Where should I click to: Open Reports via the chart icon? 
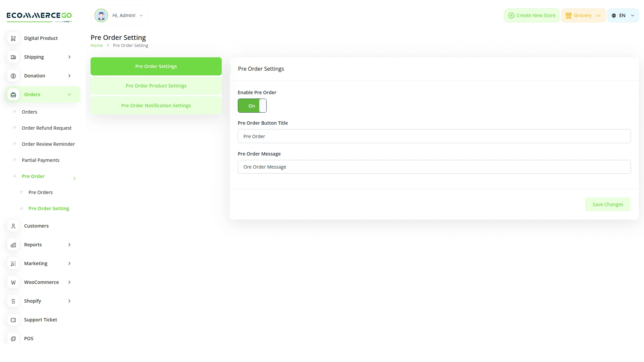click(13, 245)
